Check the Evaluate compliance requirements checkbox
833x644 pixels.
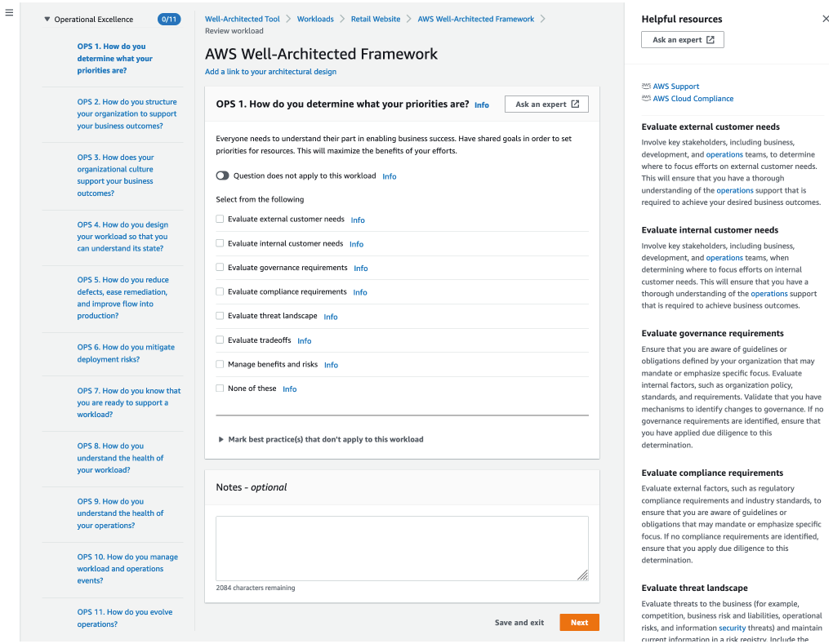(x=219, y=291)
